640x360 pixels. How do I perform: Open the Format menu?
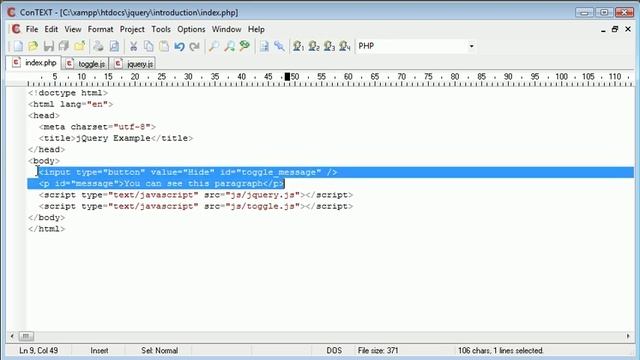(x=100, y=29)
